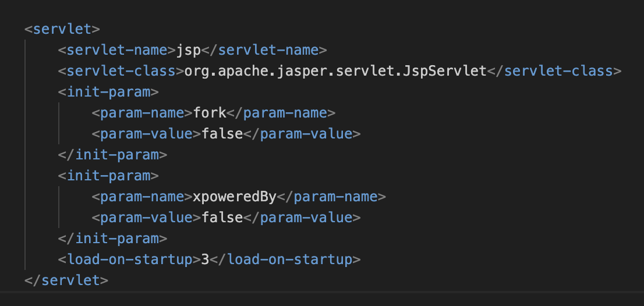Viewport: 644px width, 306px height.
Task: Click the closing </servlet> tag on last line
Action: click(66, 280)
